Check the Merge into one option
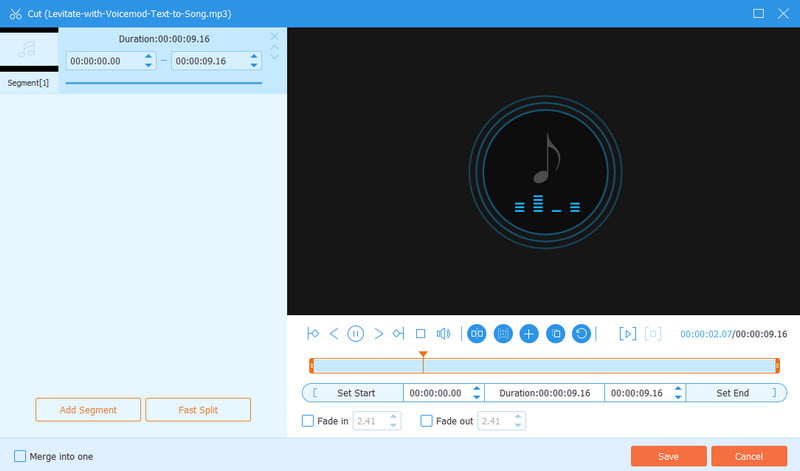The height and width of the screenshot is (471, 800). point(21,456)
